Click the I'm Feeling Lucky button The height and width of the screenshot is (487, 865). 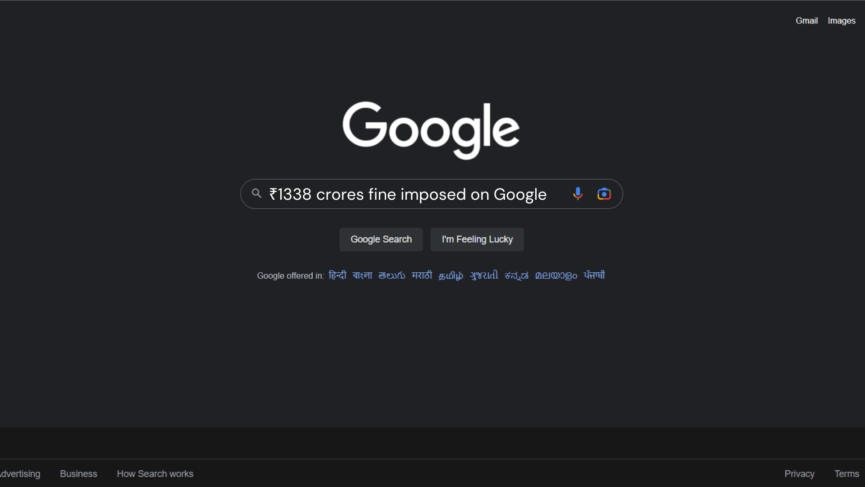tap(477, 239)
